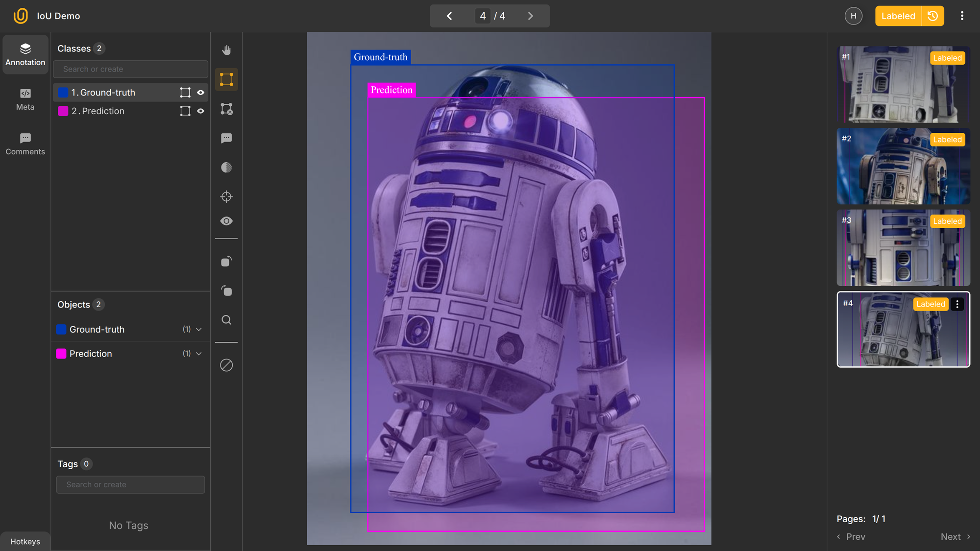Switch to the Meta tab
Viewport: 980px width, 551px height.
[25, 99]
